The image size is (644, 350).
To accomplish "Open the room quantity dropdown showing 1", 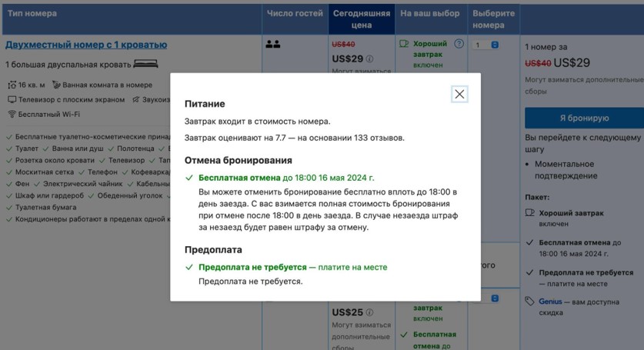I will [486, 45].
